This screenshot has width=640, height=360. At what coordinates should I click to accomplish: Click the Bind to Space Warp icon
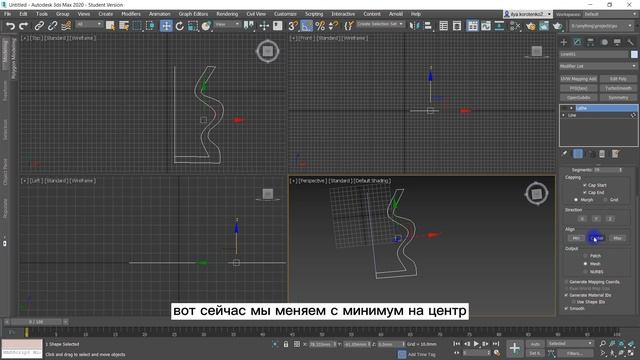(x=66, y=26)
